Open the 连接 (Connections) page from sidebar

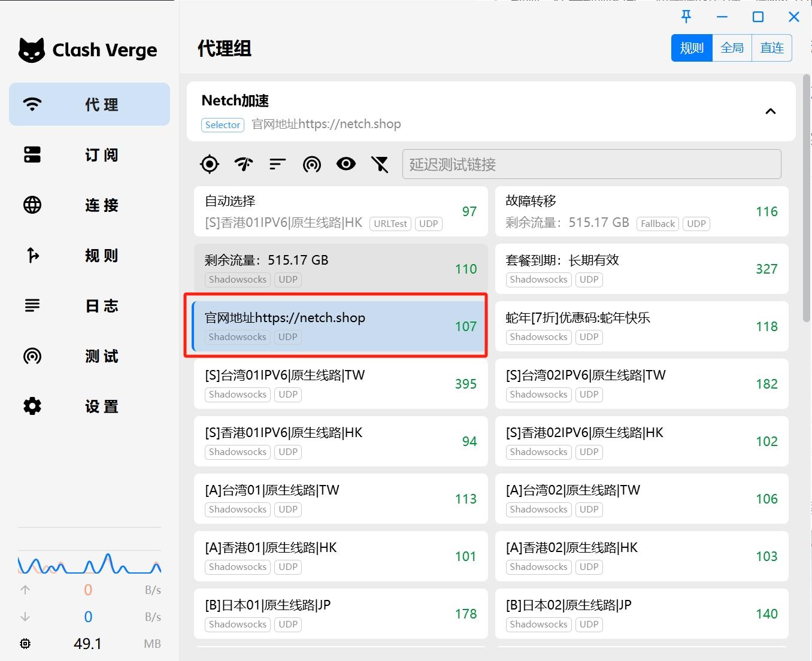point(89,205)
